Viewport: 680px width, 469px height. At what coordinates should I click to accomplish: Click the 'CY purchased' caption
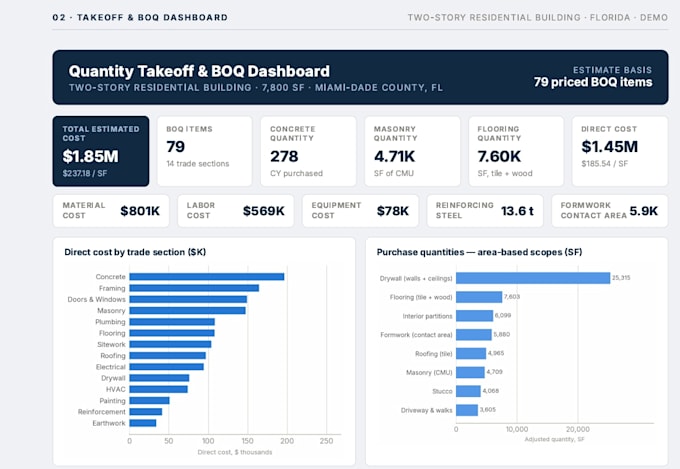pyautogui.click(x=297, y=174)
